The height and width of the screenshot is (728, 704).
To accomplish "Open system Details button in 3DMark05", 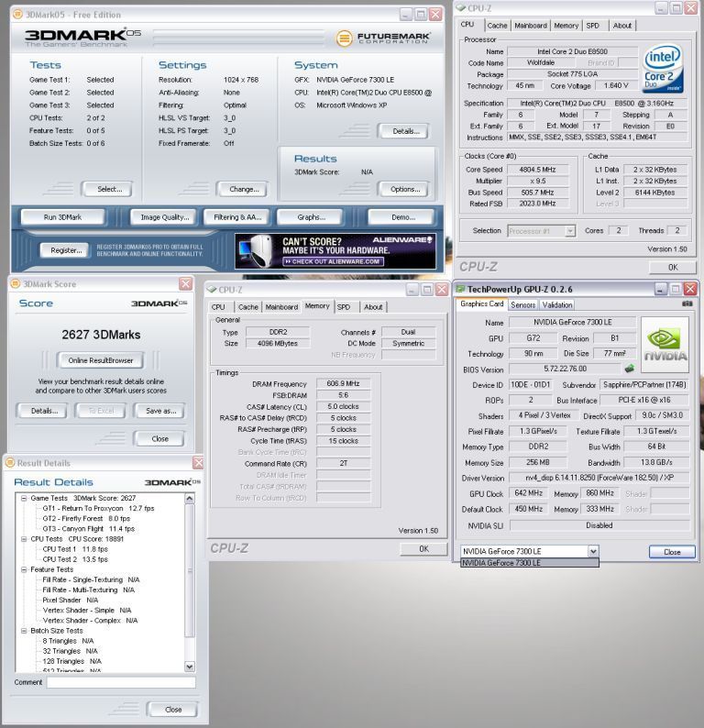I will coord(405,131).
